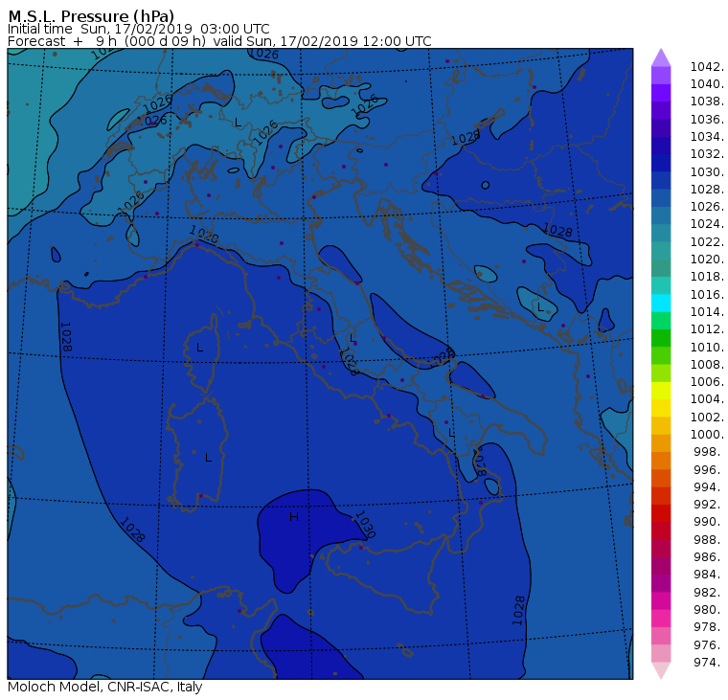Click the '974.' legend value
The image size is (728, 700).
coord(709,663)
